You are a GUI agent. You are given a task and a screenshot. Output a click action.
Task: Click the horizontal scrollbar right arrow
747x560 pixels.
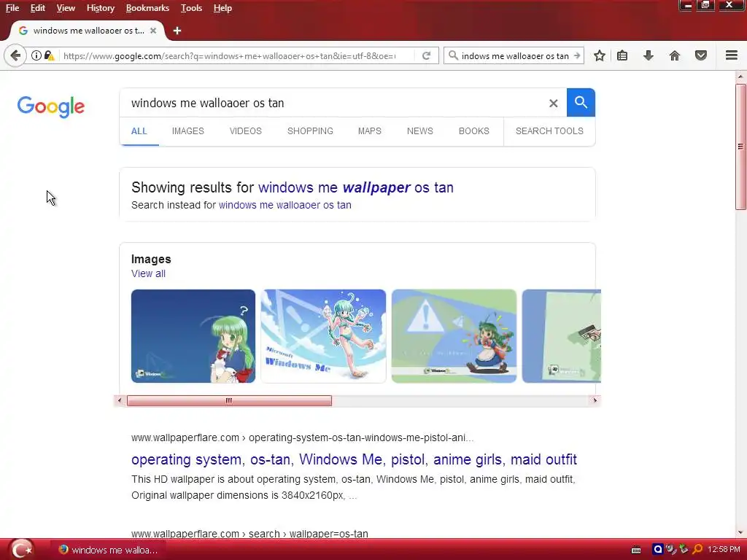click(595, 400)
